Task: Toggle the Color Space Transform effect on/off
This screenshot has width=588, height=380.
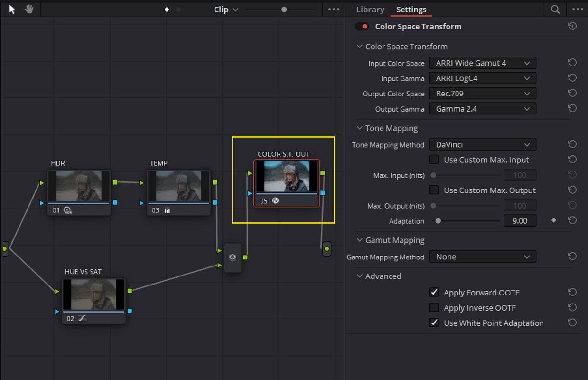Action: [x=362, y=27]
